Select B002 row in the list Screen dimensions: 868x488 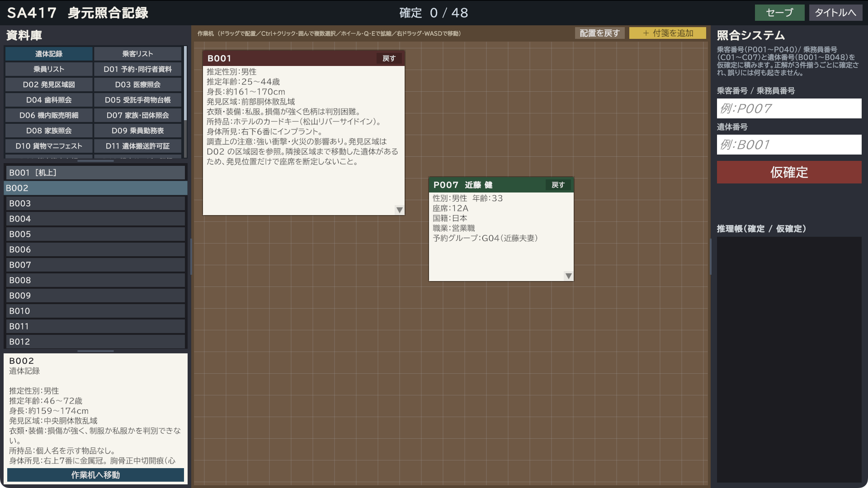coord(95,188)
